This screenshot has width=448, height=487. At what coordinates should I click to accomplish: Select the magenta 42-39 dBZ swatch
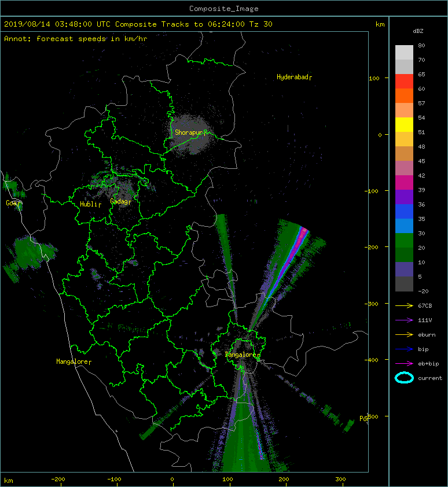point(404,182)
